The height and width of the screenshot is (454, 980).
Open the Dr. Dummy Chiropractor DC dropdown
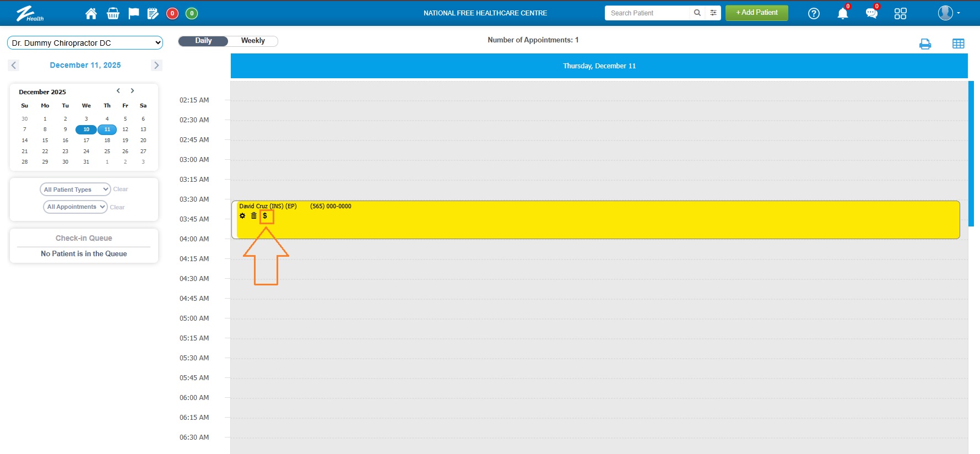tap(85, 43)
